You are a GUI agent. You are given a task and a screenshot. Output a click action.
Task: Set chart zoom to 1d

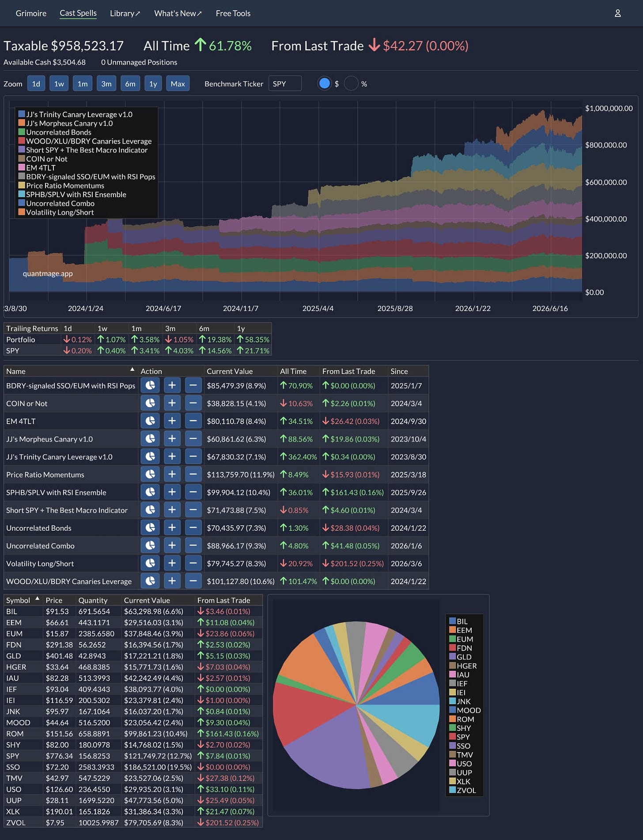(36, 84)
